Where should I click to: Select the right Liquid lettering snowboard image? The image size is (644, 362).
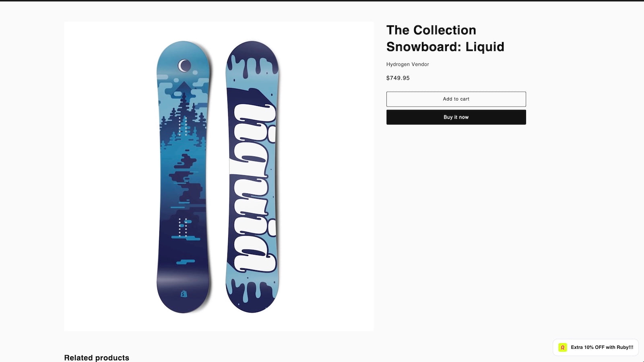click(252, 177)
